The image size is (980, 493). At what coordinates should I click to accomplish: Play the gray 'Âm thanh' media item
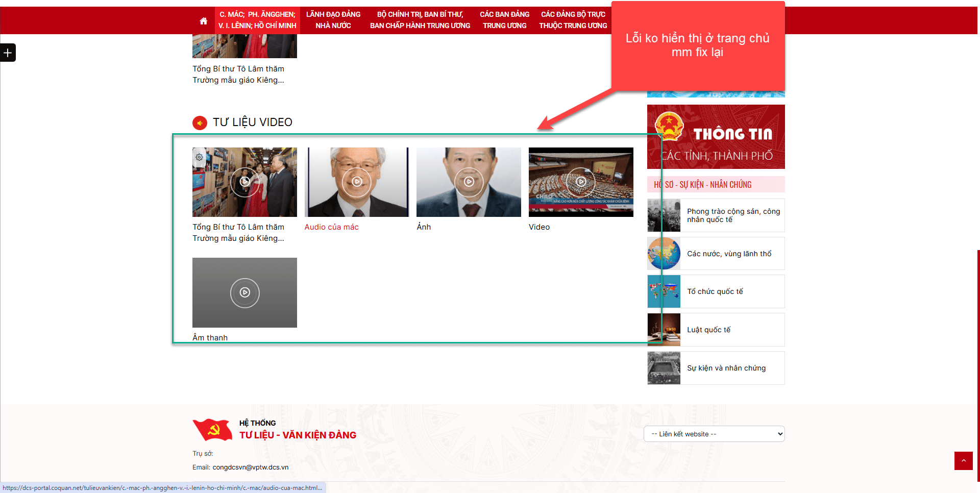244,292
